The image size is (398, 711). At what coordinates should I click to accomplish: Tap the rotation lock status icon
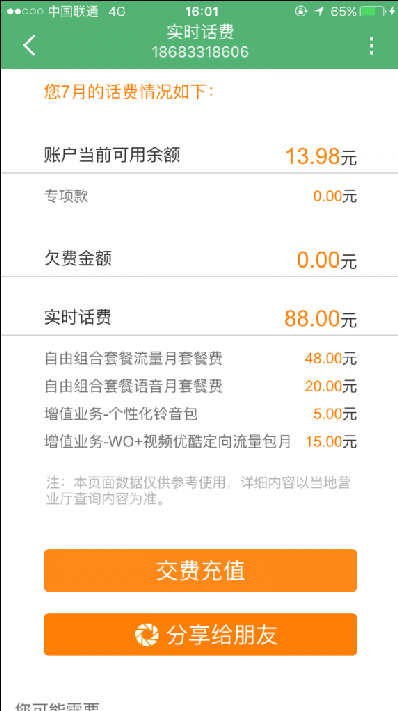[x=300, y=12]
